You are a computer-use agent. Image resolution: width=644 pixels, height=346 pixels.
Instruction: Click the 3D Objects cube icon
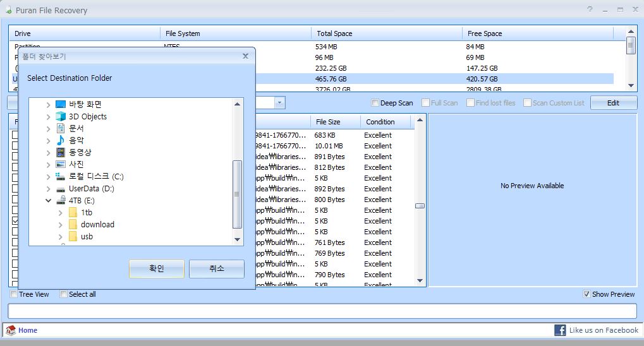[61, 116]
